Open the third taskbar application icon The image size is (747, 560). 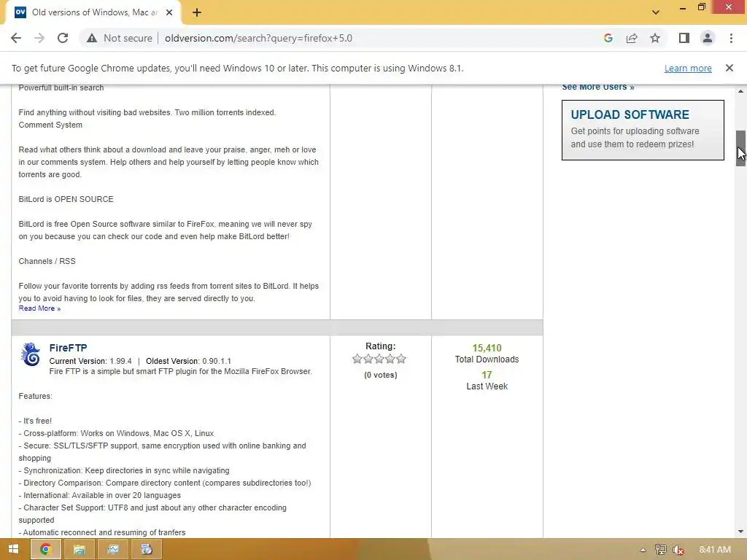tap(113, 550)
